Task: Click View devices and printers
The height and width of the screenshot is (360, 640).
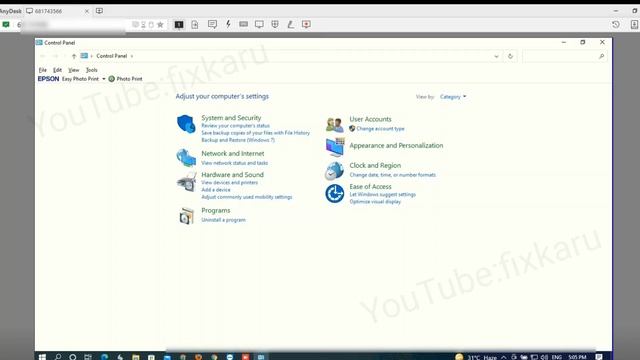Action: [229, 182]
